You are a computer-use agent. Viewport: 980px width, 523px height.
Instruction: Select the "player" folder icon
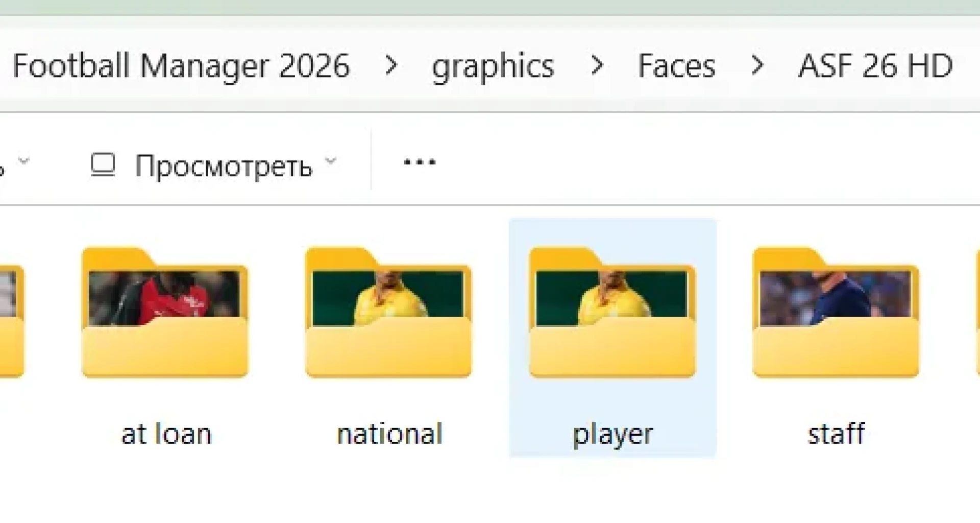612,312
